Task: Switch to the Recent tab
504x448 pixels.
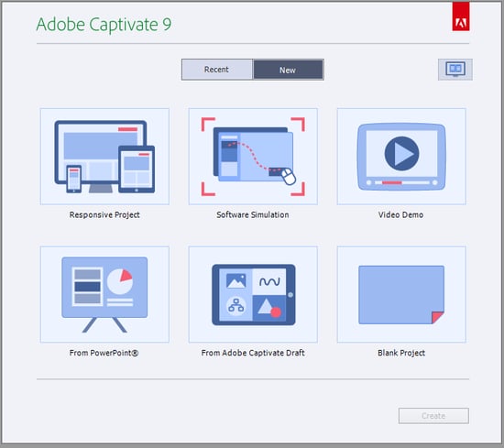Action: (217, 70)
